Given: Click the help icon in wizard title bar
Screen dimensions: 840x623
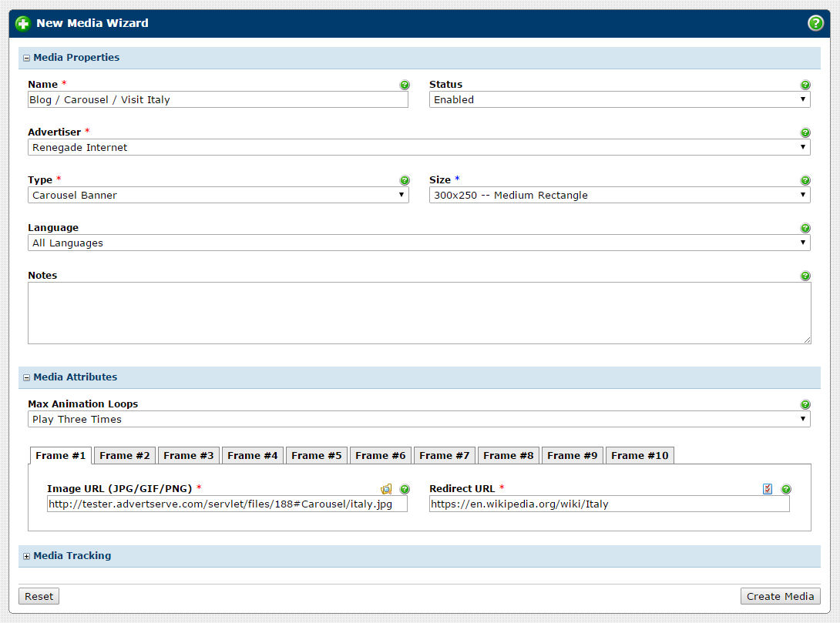Looking at the screenshot, I should coord(815,23).
